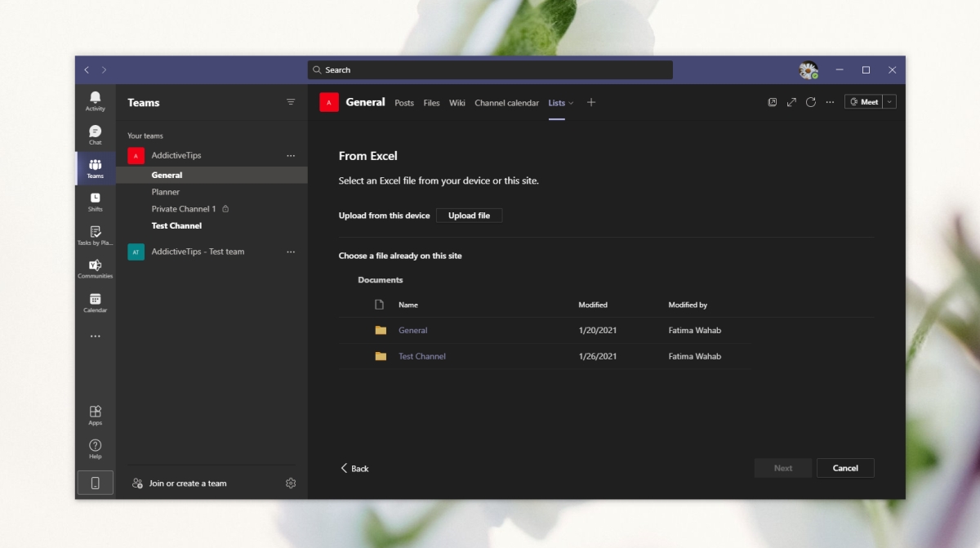Screen dimensions: 980x548
Task: Open manage teams gear icon
Action: point(291,483)
